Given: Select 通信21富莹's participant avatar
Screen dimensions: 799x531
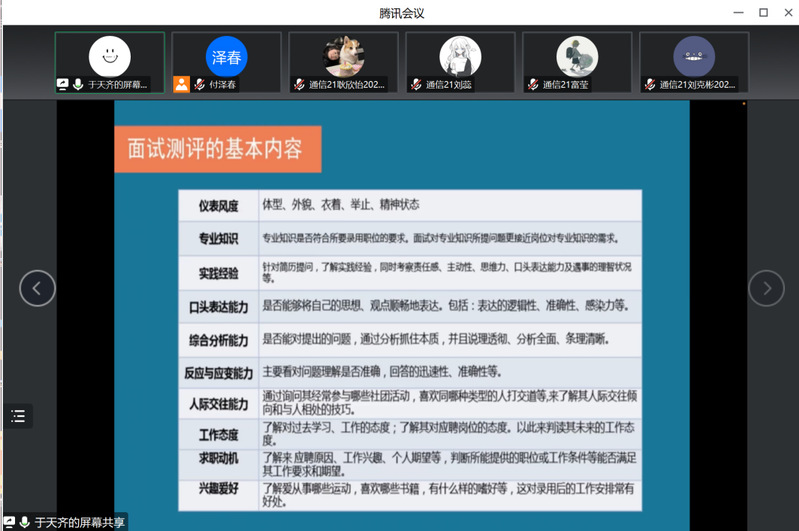Looking at the screenshot, I should pos(577,55).
